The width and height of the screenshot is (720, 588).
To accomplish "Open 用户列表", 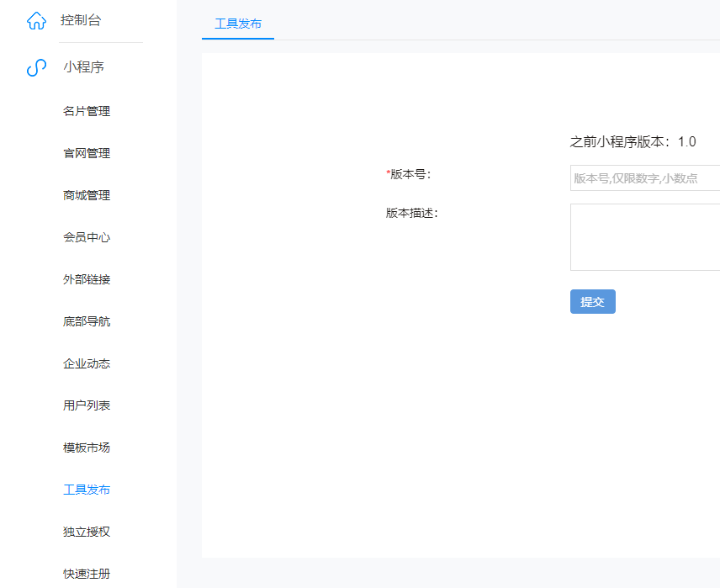I will (x=87, y=405).
